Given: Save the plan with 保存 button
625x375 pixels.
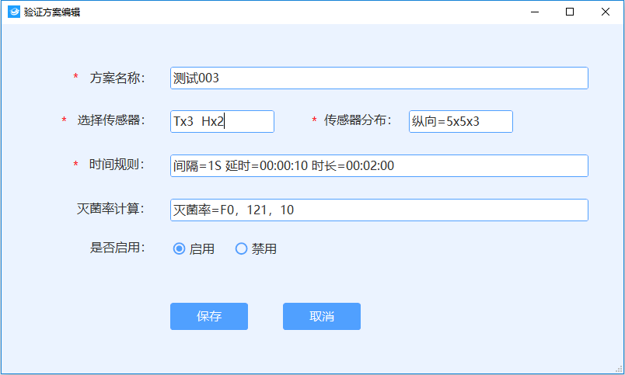Looking at the screenshot, I should click(209, 316).
